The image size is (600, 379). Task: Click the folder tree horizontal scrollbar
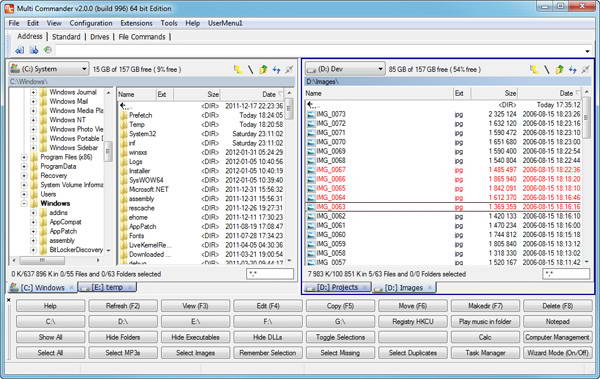click(56, 260)
